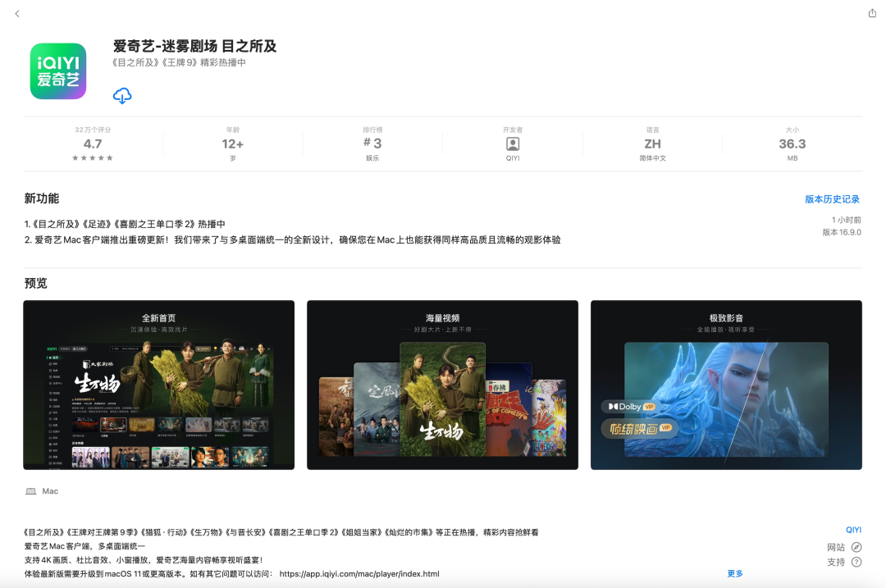Click the 32万个评分 label
This screenshot has width=886, height=588.
[x=93, y=130]
